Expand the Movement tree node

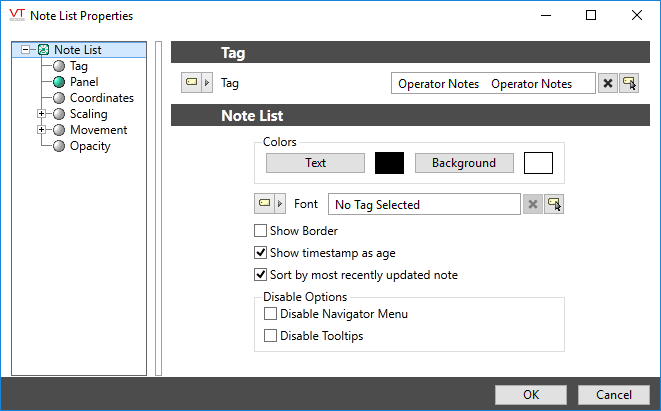(41, 130)
